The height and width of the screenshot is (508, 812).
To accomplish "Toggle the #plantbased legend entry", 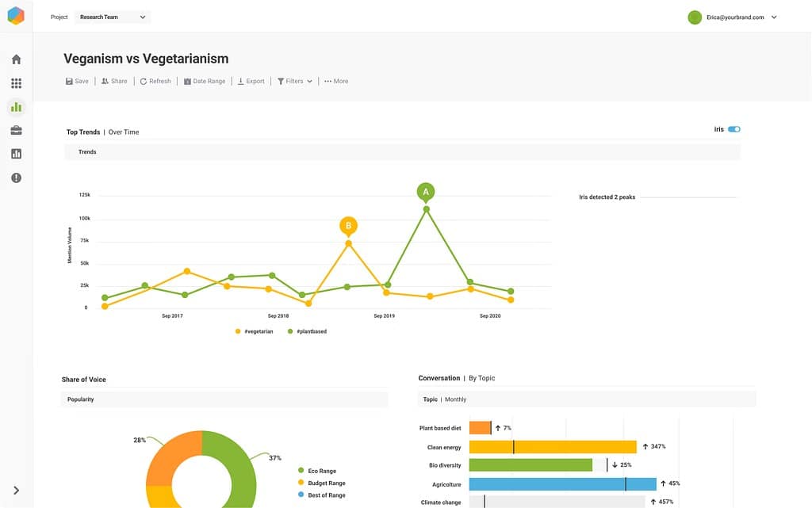I will [x=306, y=330].
